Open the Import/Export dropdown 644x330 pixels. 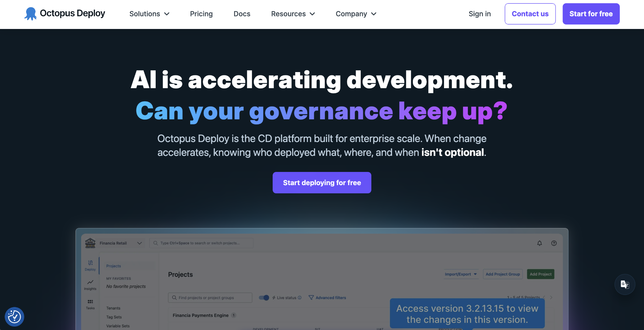461,274
